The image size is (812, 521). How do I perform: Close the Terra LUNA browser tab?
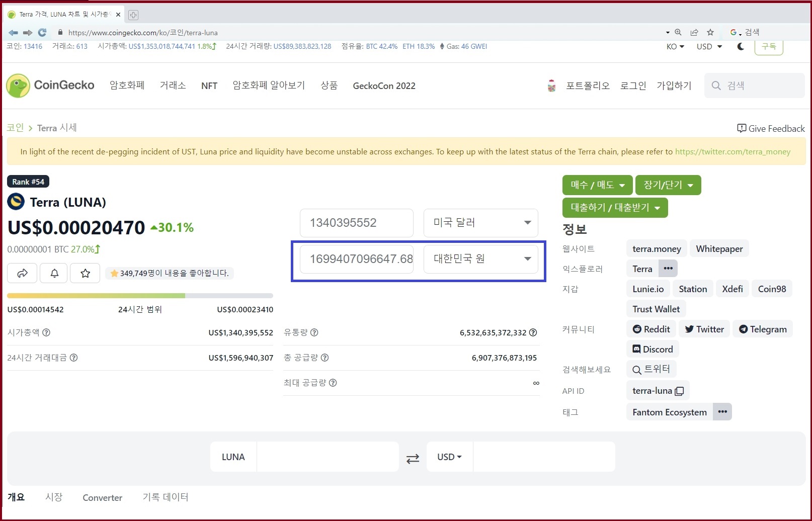tap(118, 15)
